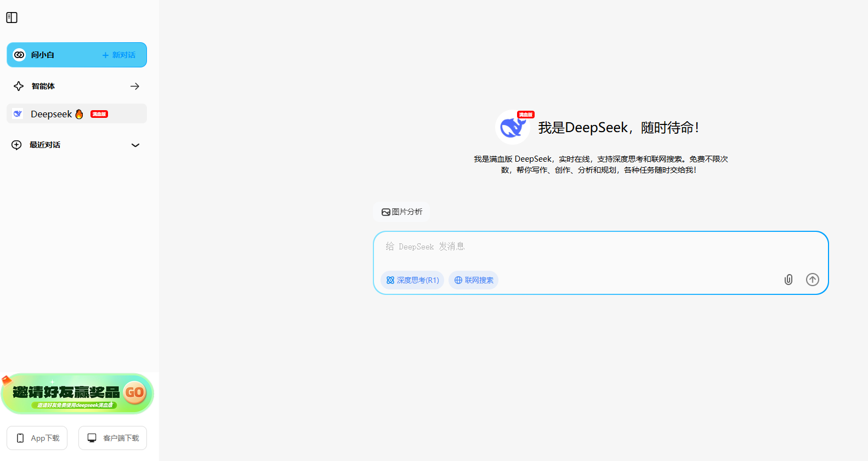
Task: Expand the 最近对话 chevron
Action: pyautogui.click(x=135, y=145)
